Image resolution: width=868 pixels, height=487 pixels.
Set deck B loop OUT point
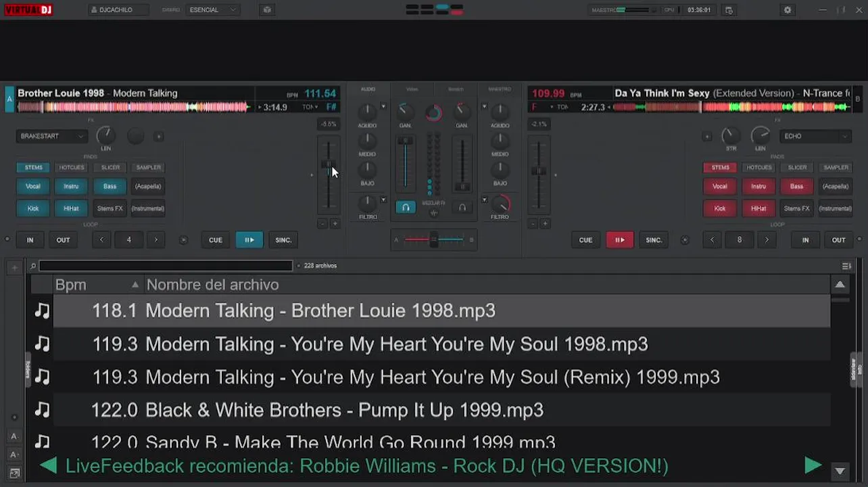pyautogui.click(x=838, y=239)
